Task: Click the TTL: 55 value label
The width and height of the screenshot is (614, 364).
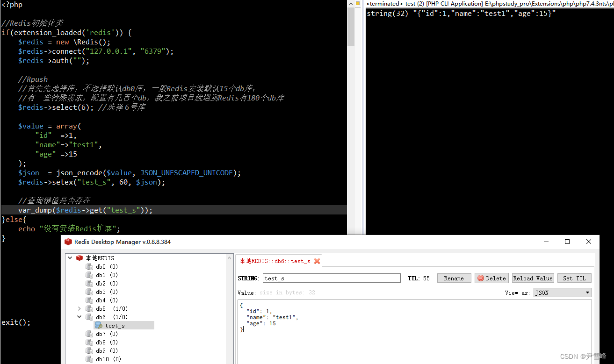Action: click(419, 278)
